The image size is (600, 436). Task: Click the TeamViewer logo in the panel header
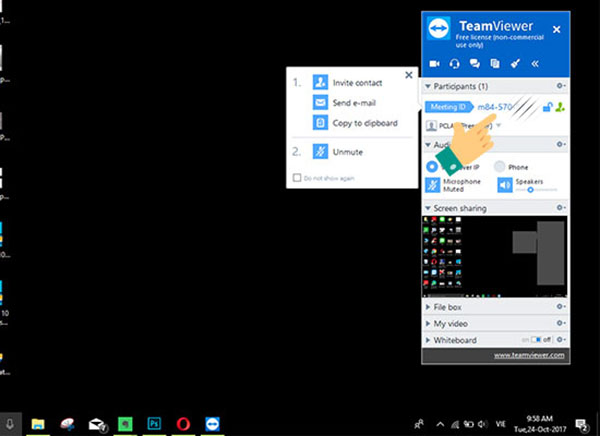pyautogui.click(x=438, y=29)
